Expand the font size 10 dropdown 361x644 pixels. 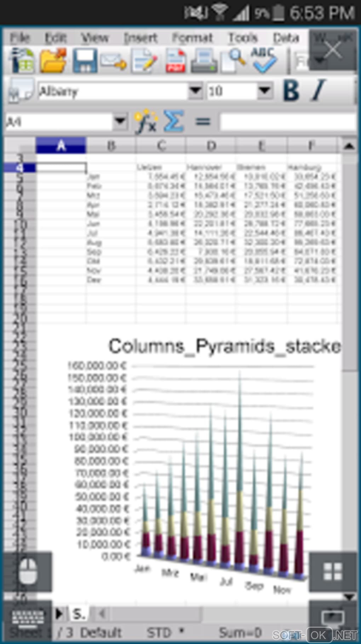[x=265, y=91]
